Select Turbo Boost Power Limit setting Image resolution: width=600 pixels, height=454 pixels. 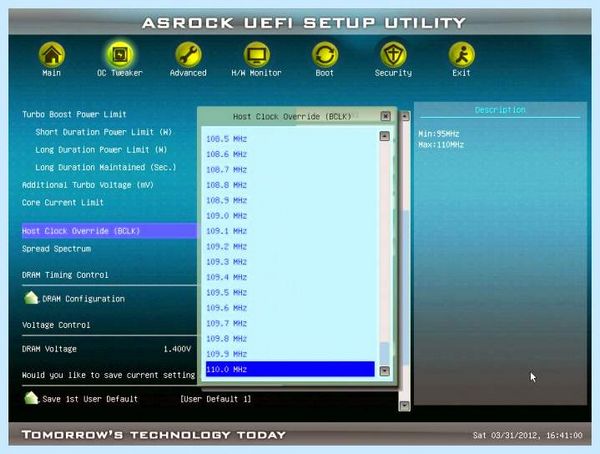[74, 114]
